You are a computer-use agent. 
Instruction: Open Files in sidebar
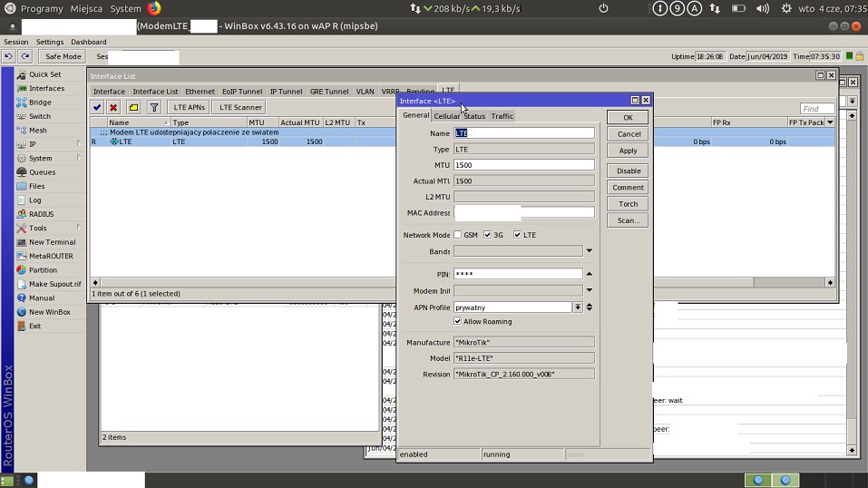36,186
